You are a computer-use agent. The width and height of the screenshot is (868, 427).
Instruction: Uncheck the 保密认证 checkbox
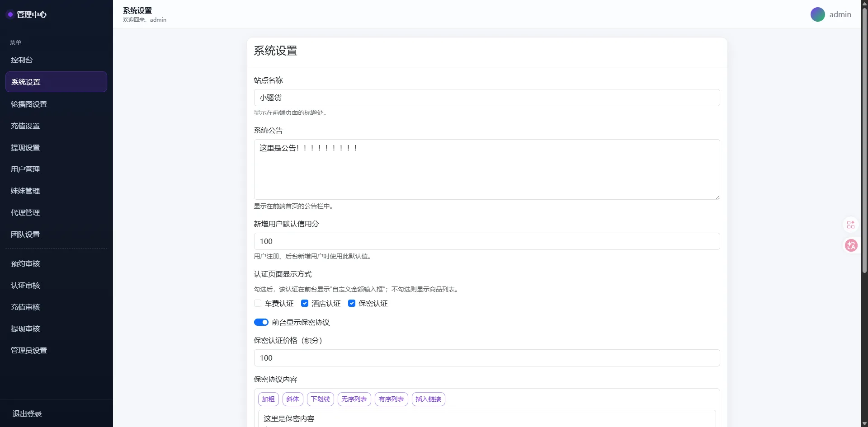pos(352,303)
